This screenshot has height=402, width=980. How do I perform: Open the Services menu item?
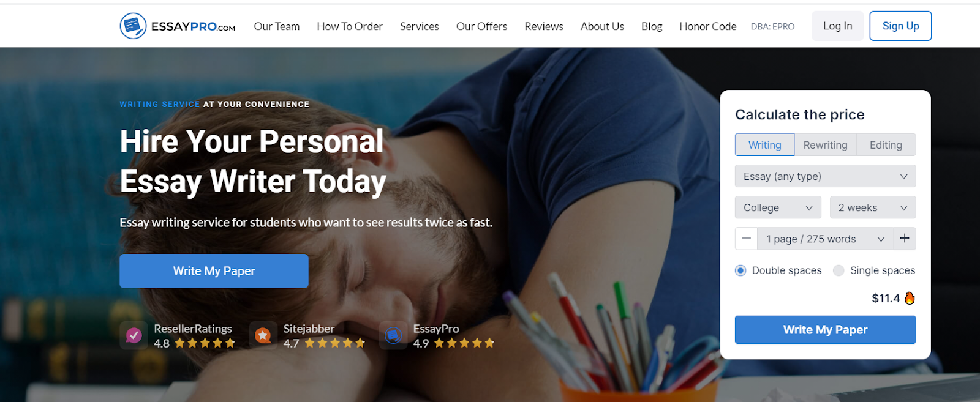pyautogui.click(x=420, y=26)
